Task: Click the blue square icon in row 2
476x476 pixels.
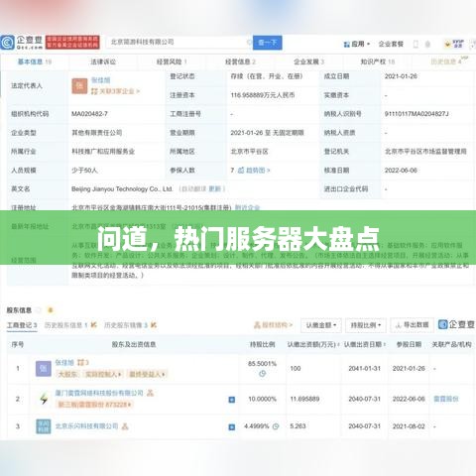Action: [232, 400]
